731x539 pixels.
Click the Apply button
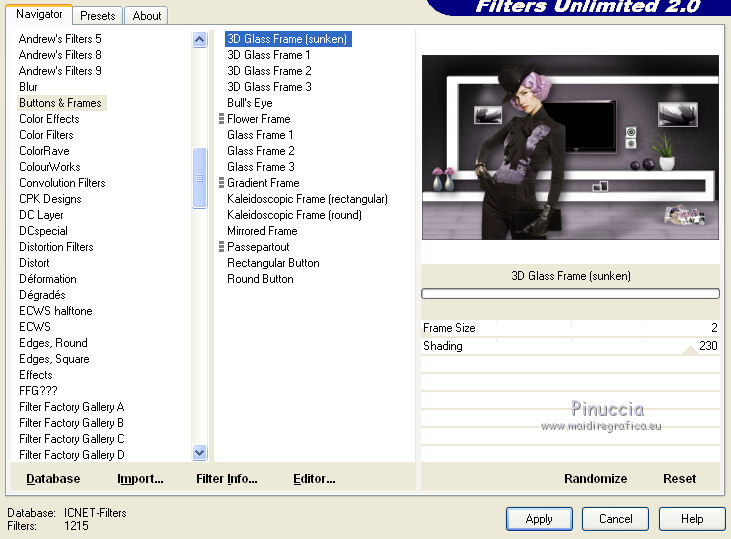tap(539, 519)
